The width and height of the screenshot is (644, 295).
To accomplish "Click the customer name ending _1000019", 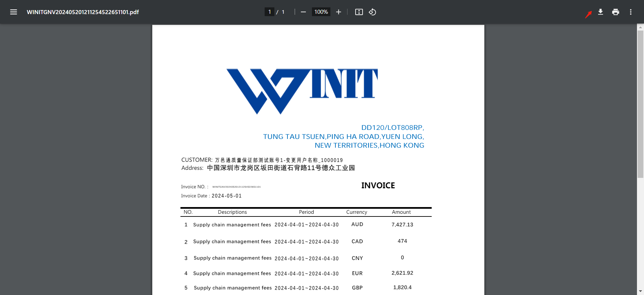I will 279,160.
